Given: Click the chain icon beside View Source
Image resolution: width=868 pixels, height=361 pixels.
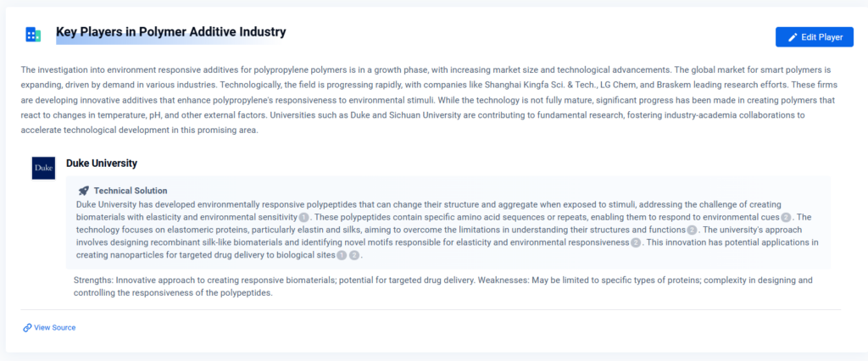Looking at the screenshot, I should coord(27,327).
